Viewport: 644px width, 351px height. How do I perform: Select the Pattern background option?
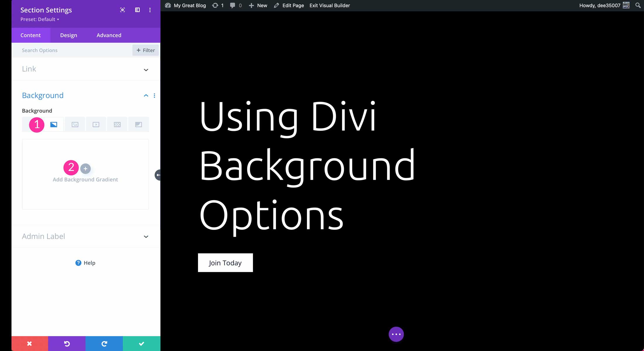click(x=117, y=124)
